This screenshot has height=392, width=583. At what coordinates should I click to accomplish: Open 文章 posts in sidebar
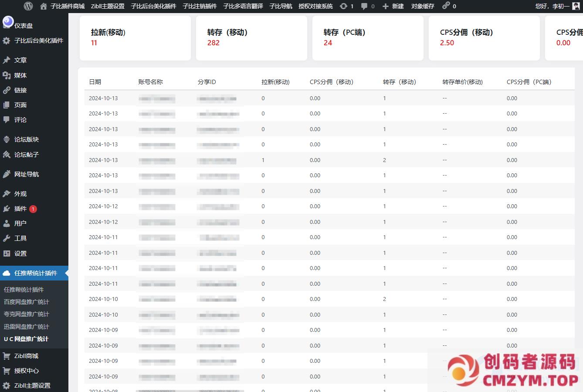20,60
